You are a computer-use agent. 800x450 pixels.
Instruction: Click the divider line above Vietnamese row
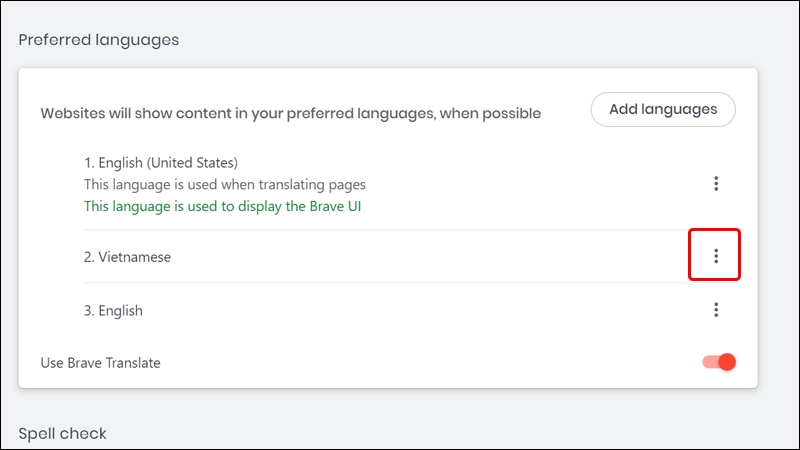click(400, 230)
